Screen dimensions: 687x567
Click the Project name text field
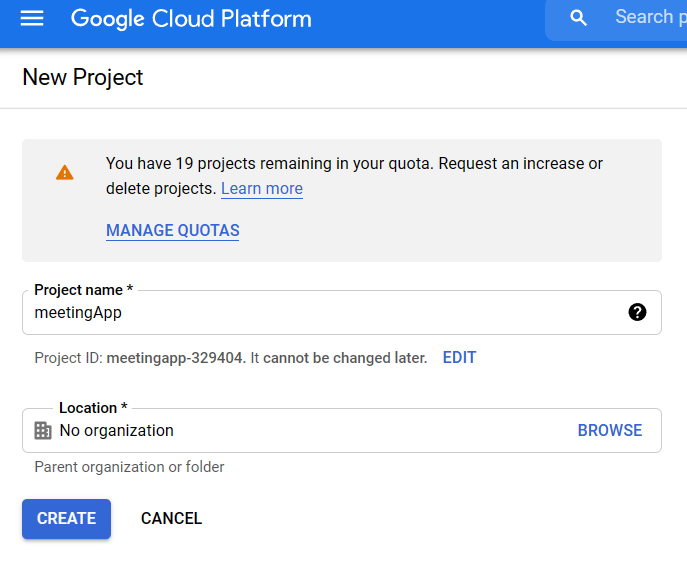pos(320,312)
